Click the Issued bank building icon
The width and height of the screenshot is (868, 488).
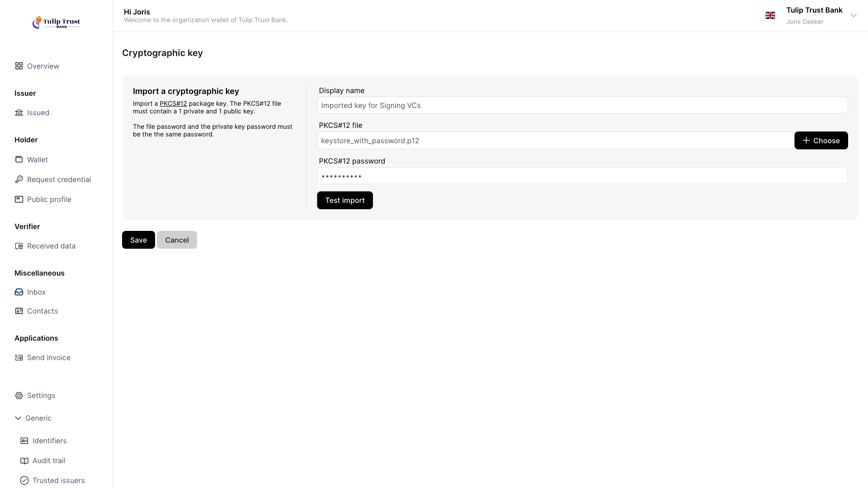click(x=19, y=113)
